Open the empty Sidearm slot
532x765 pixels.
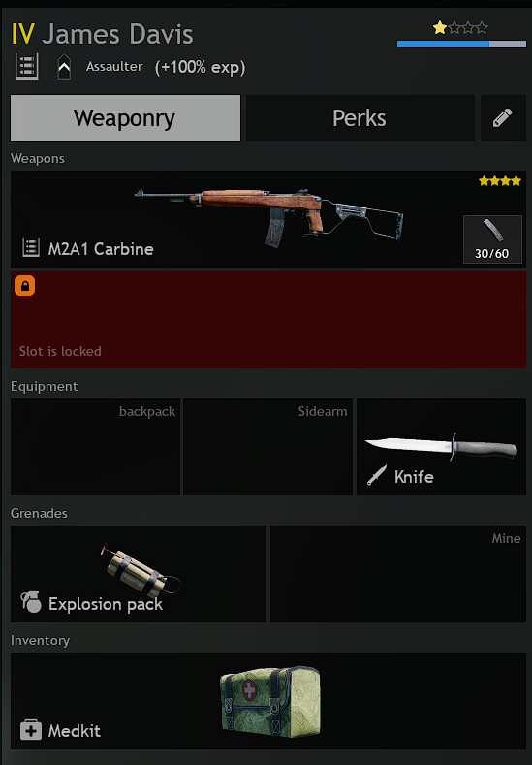coord(267,447)
